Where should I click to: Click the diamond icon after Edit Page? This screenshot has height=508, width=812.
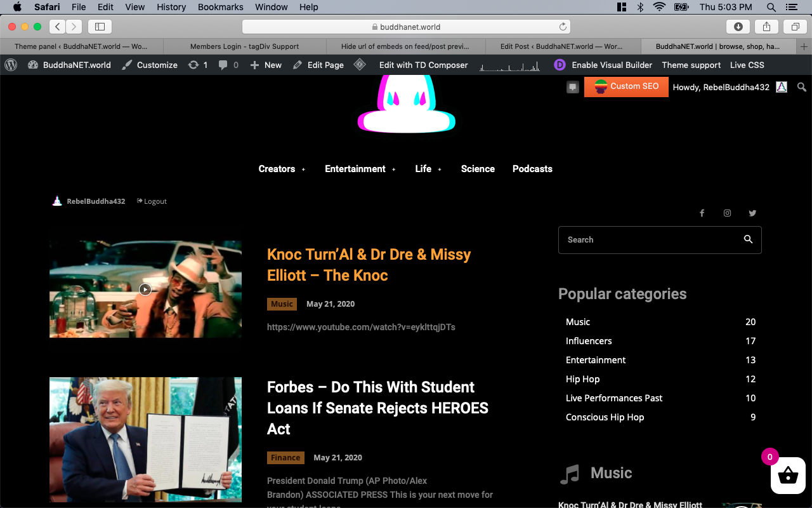[x=360, y=65]
